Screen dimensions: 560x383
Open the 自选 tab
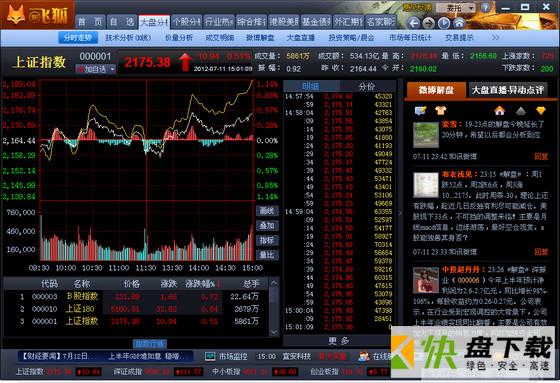[121, 22]
